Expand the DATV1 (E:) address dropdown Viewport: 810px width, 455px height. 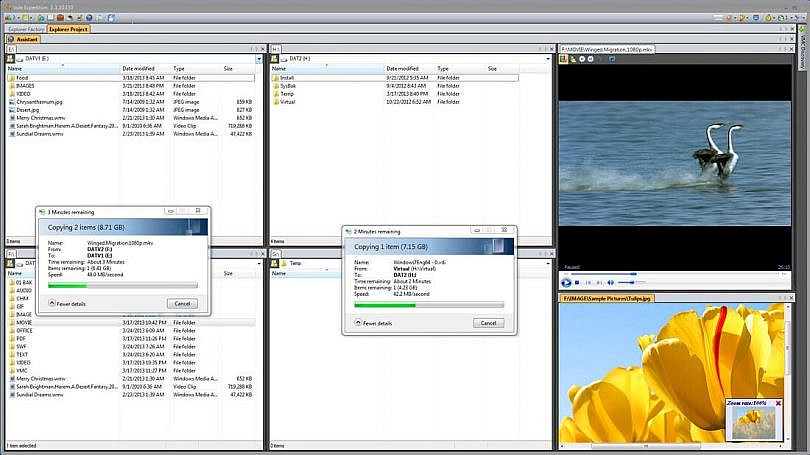click(x=259, y=59)
